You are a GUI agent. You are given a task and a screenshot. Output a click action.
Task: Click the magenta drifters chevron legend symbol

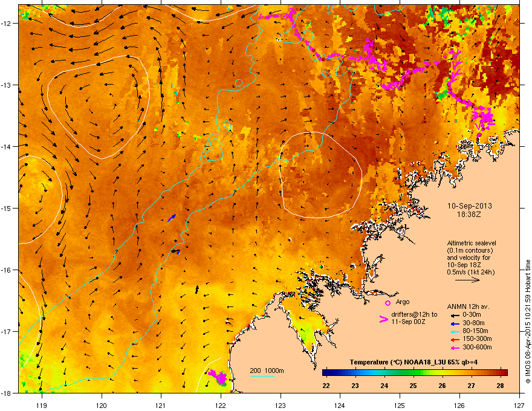[383, 319]
